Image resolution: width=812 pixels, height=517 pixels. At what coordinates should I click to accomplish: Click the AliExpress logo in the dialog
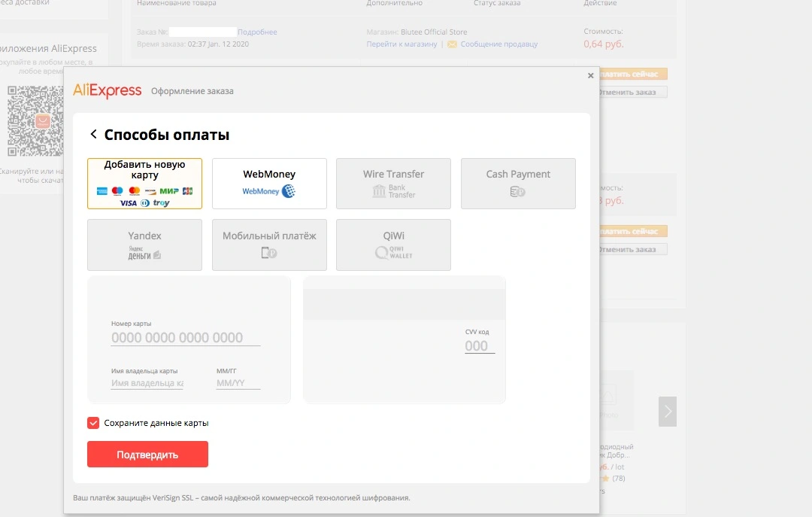[x=108, y=91]
